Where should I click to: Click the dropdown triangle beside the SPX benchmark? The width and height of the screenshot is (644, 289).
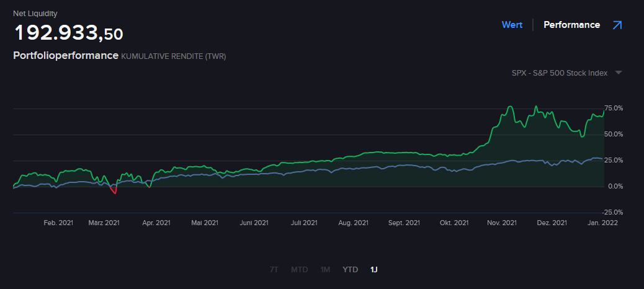coord(618,73)
